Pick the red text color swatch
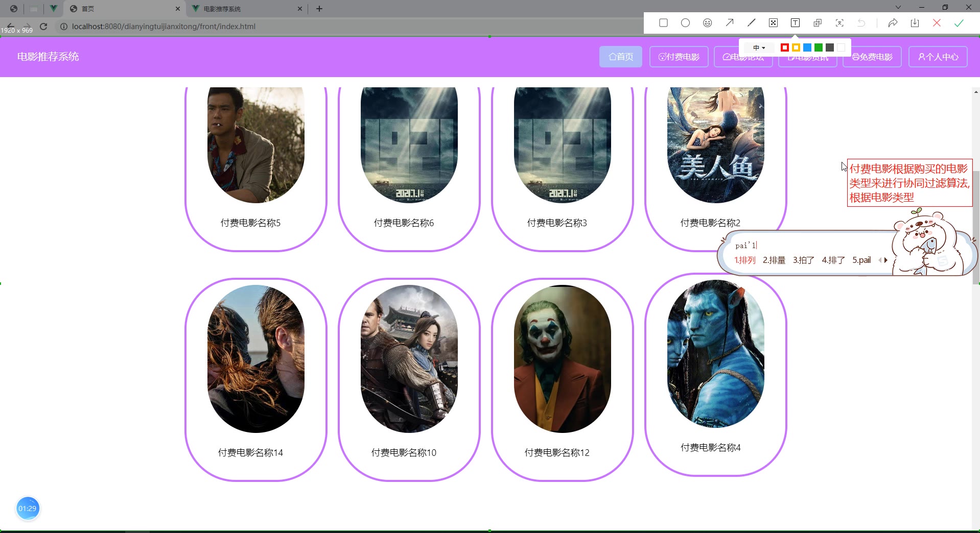 tap(785, 47)
